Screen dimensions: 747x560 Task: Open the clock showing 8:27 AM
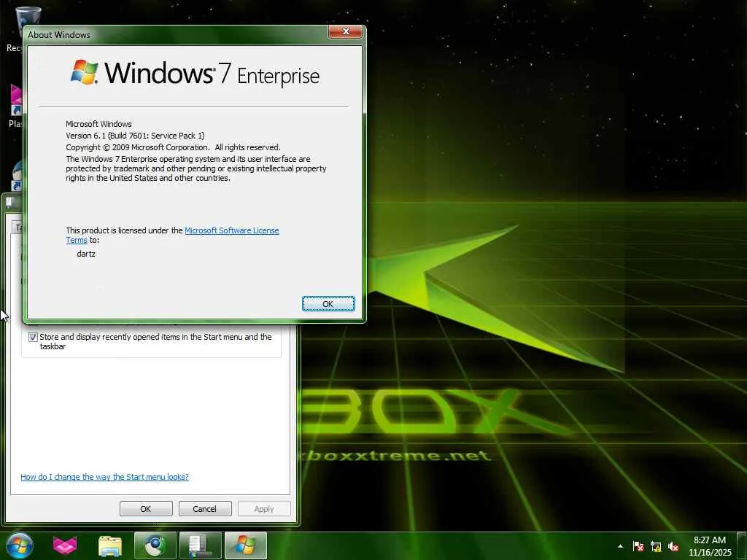point(710,545)
